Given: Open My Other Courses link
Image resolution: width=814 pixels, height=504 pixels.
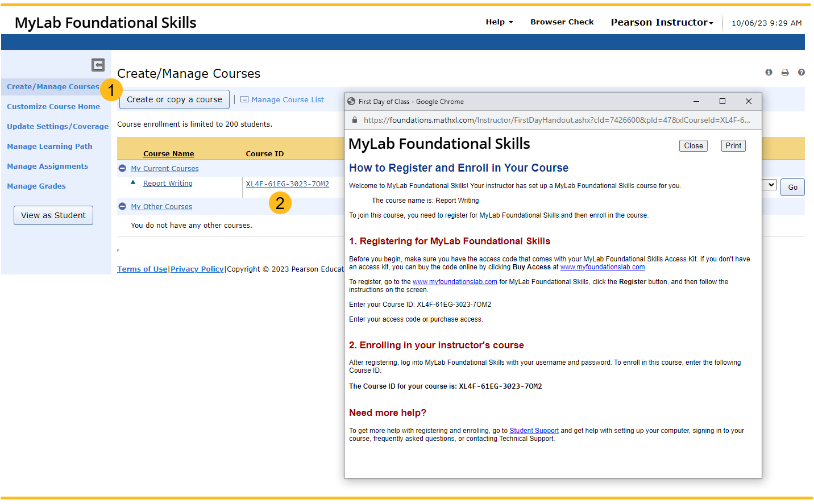Looking at the screenshot, I should [x=161, y=206].
